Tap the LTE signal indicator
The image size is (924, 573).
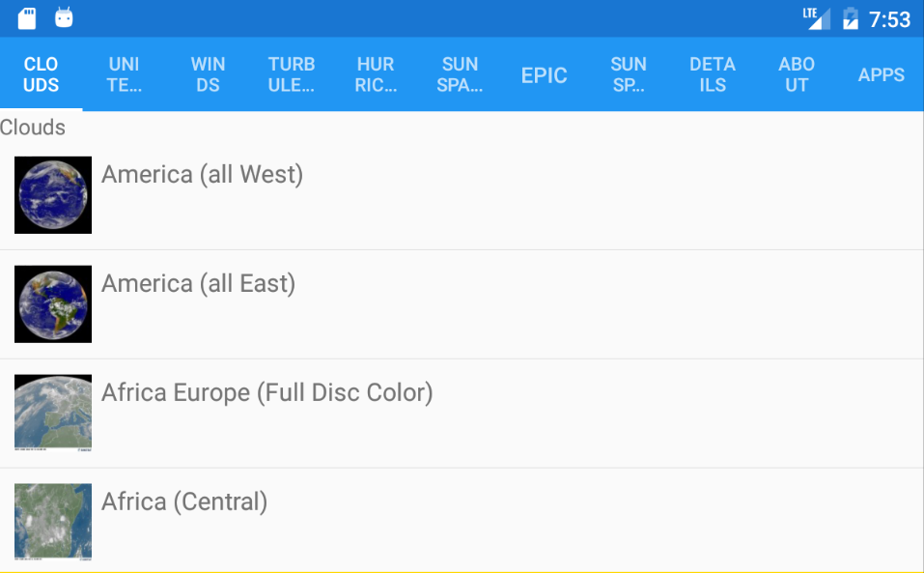pos(816,18)
